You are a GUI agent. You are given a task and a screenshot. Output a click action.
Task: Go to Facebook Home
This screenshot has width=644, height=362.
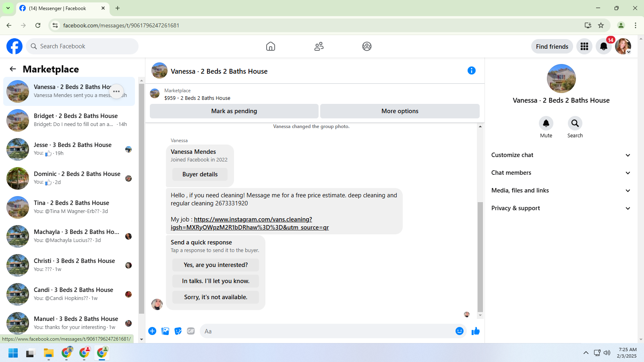coord(271,46)
